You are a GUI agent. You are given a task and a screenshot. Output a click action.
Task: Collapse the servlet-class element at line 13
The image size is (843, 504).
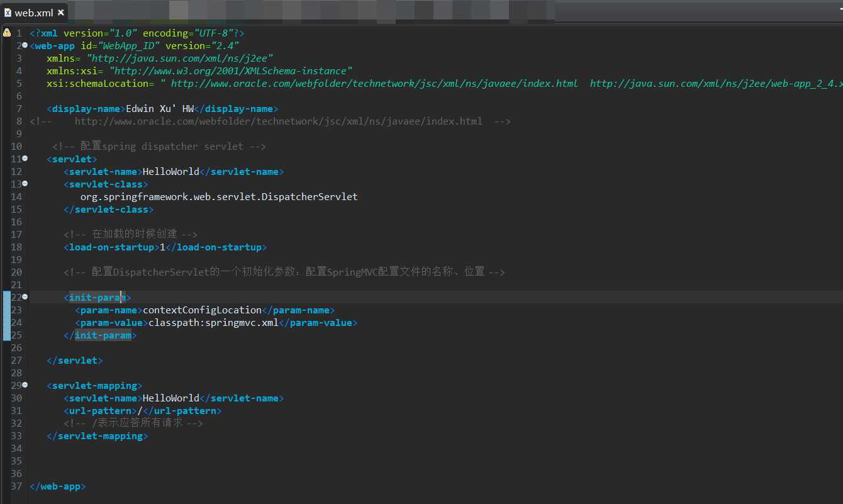point(25,184)
